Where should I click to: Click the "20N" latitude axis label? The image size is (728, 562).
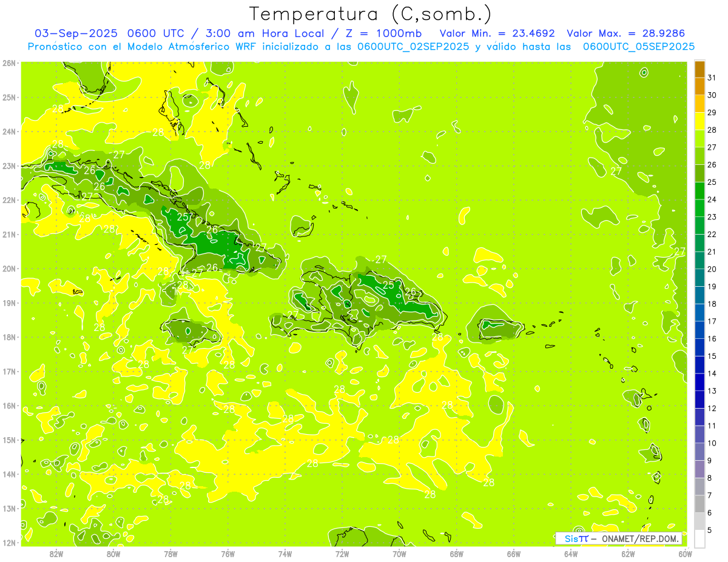tap(9, 269)
